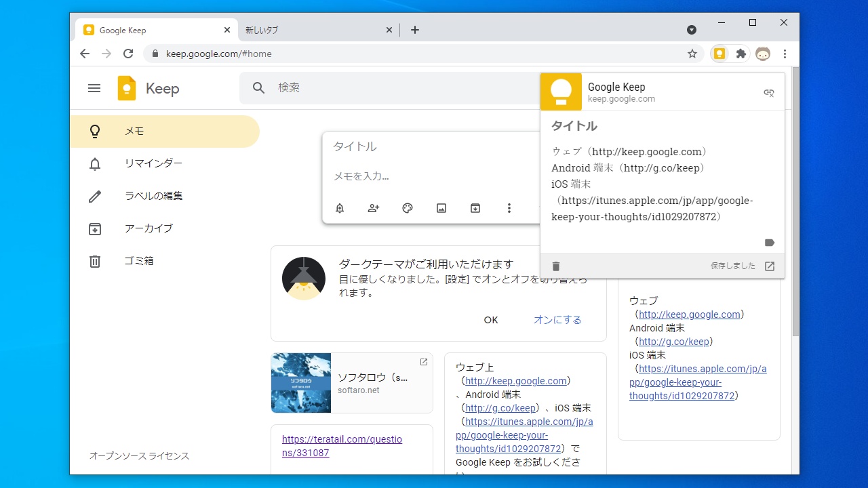The image size is (868, 488).
Task: Click the Chrome profile avatar icon
Action: 763,54
